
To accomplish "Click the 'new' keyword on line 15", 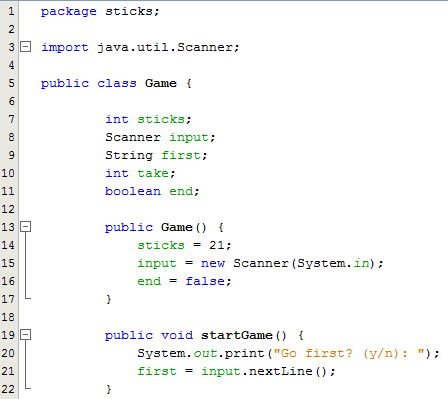I will (x=213, y=264).
